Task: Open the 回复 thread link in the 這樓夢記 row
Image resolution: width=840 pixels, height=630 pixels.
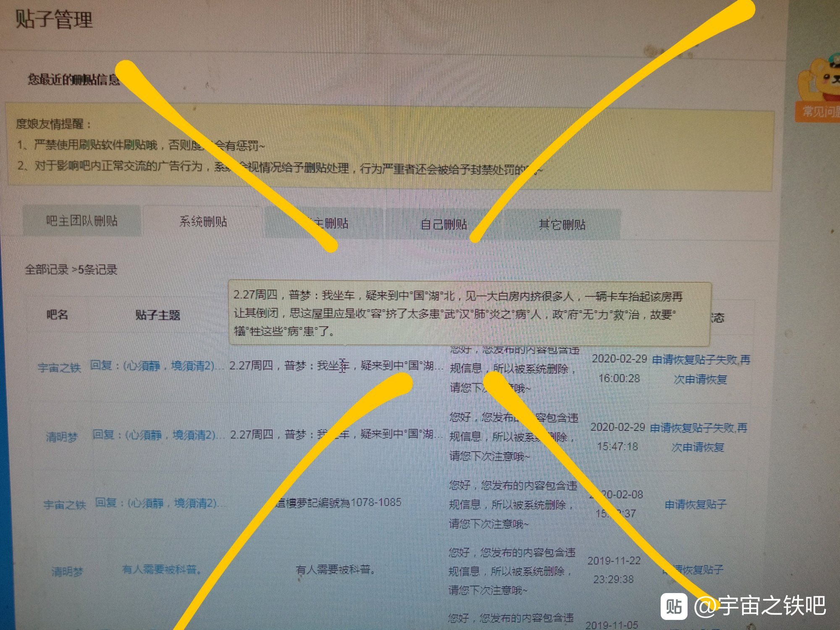Action: pyautogui.click(x=160, y=503)
